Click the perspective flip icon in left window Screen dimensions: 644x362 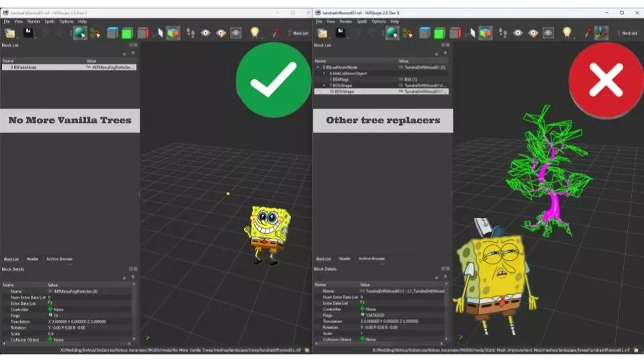tap(158, 33)
